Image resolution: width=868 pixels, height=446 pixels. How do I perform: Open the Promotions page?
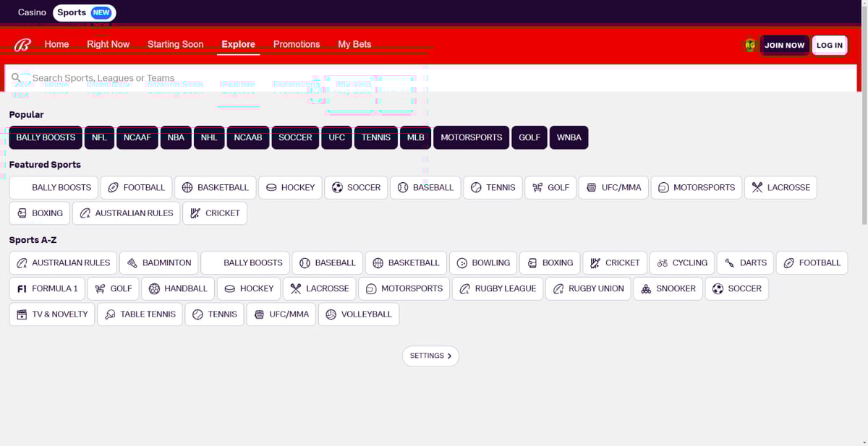tap(297, 45)
